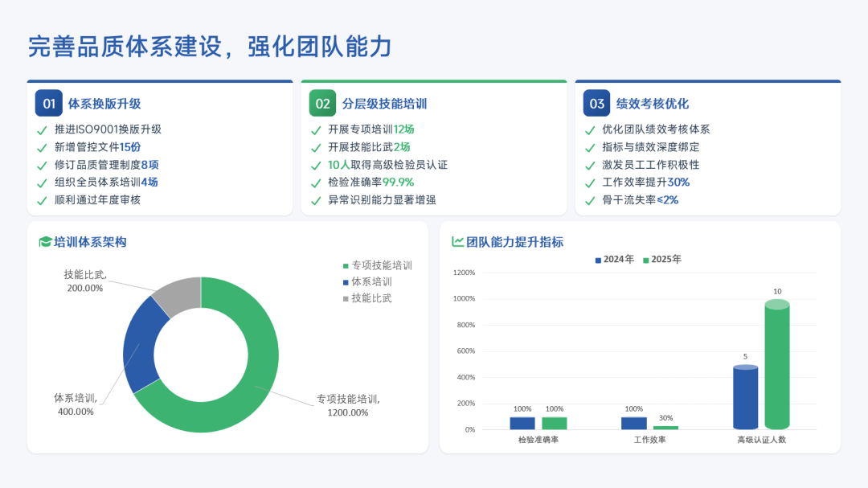Click the checkmark next to 骨干流失率≤2%
Viewport: 868px width, 488px height.
[591, 200]
